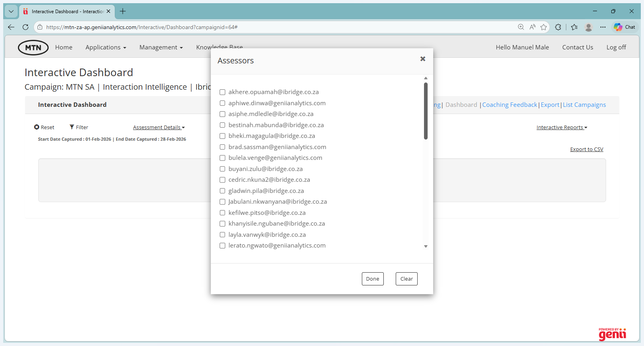Viewport: 644px width, 346px height.
Task: Click the Reset icon on dashboard
Action: tap(37, 127)
